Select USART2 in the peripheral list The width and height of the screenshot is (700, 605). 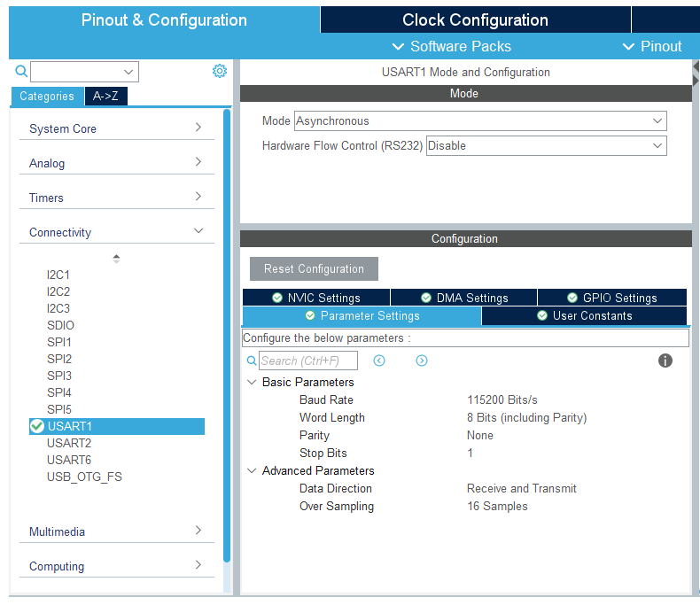pyautogui.click(x=69, y=443)
